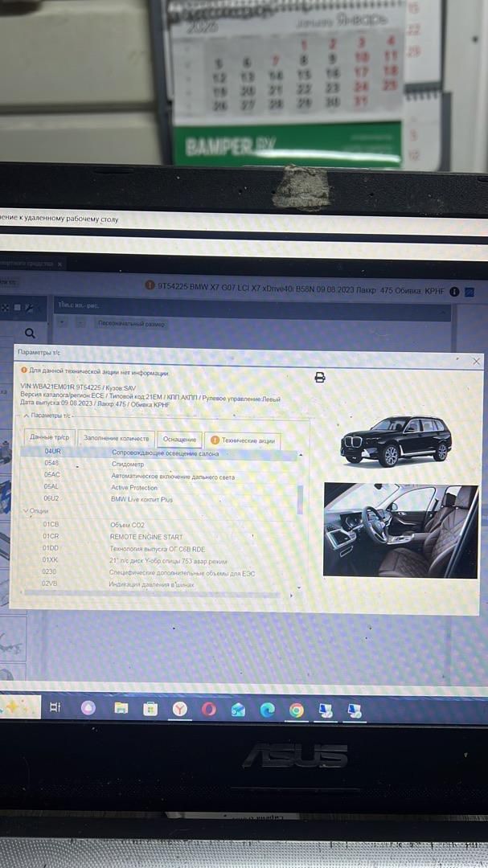
Task: Select row 06U2 BMW Live кокпит Plus
Action: coord(158,499)
